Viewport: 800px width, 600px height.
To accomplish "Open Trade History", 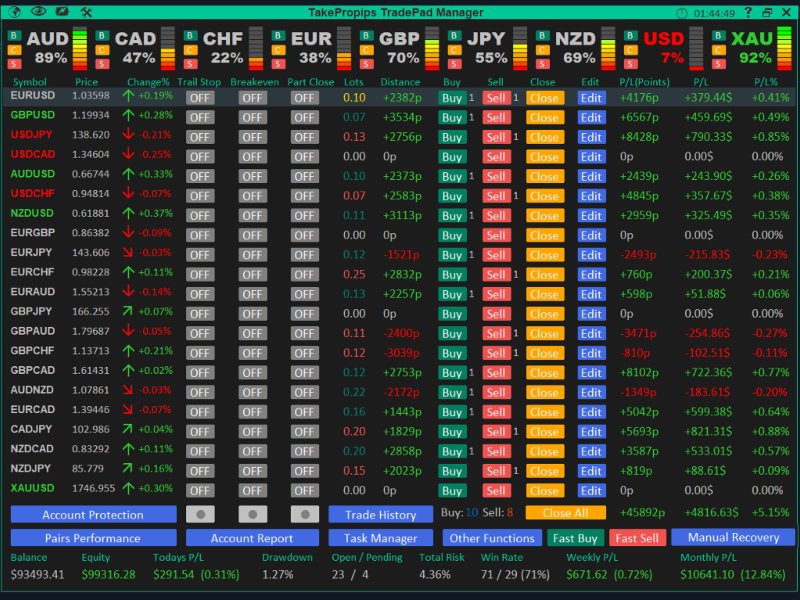I will (381, 514).
